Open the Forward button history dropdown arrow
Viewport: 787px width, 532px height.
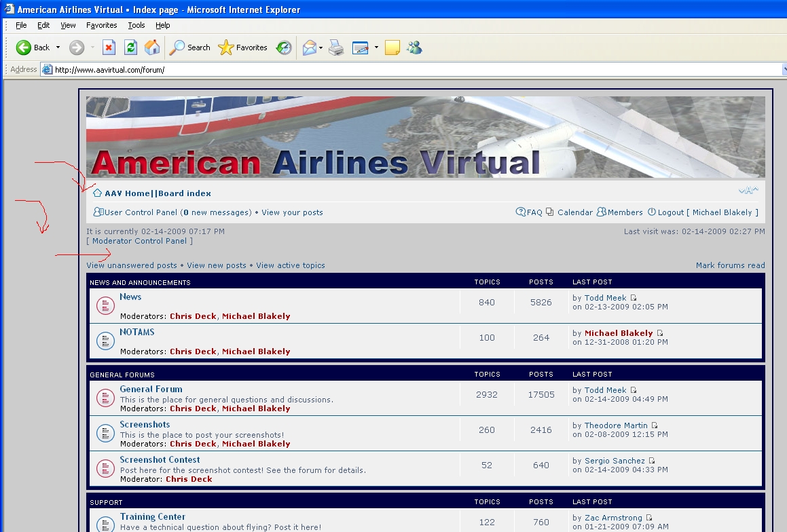click(x=93, y=47)
